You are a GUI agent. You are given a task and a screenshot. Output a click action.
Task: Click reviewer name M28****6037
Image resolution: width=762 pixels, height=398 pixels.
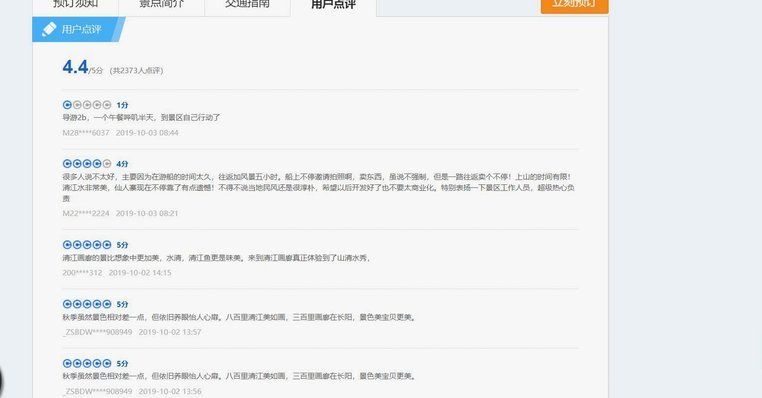(86, 133)
